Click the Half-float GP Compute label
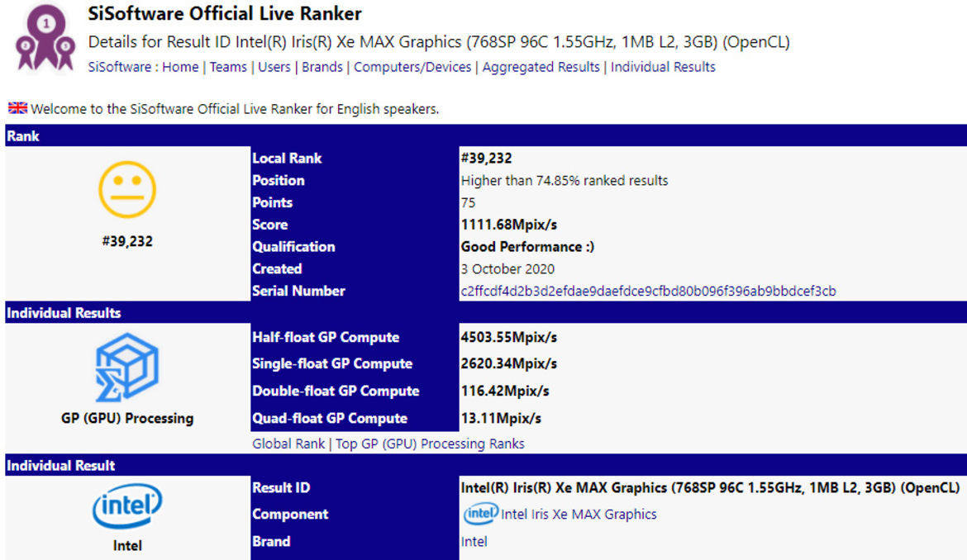The width and height of the screenshot is (967, 560). (x=326, y=337)
